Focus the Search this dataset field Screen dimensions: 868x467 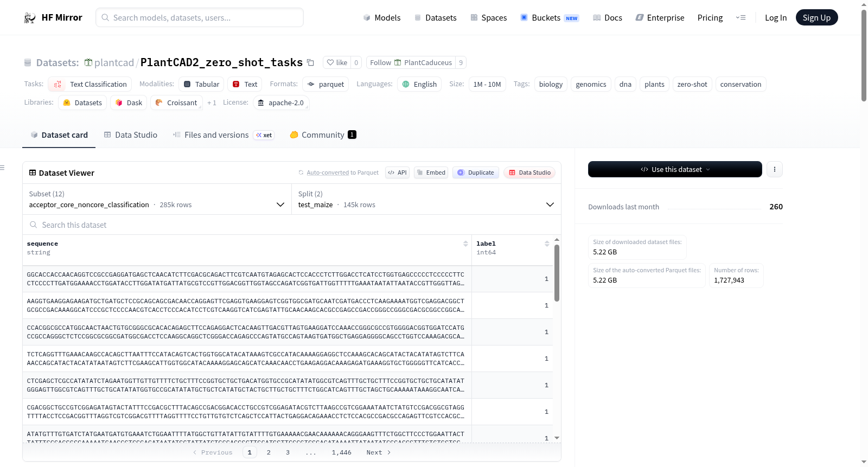click(x=292, y=225)
